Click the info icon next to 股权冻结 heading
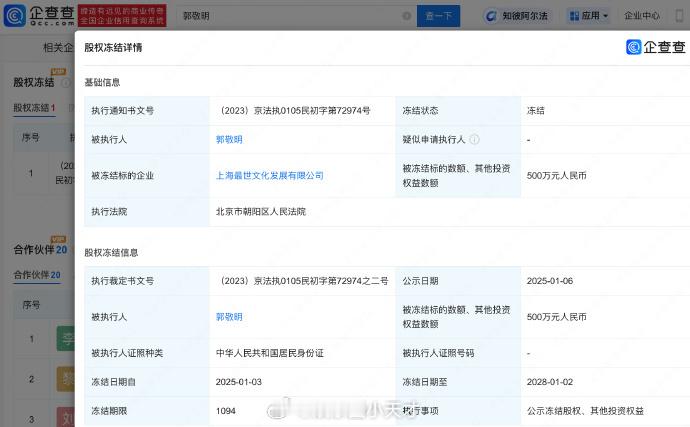The image size is (690, 427). (66, 83)
